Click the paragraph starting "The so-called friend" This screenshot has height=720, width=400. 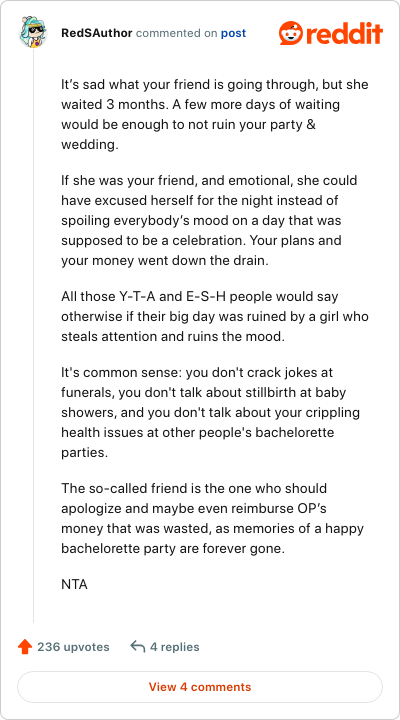pos(213,518)
